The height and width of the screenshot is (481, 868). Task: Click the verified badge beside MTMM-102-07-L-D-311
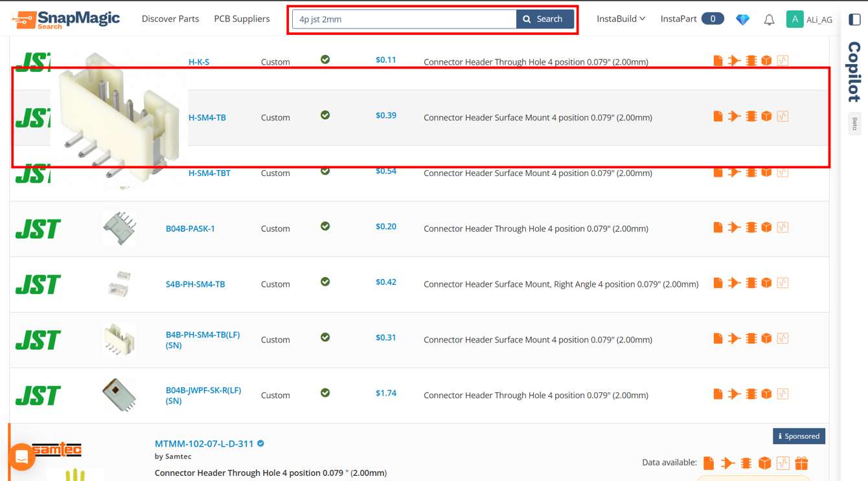(x=261, y=444)
